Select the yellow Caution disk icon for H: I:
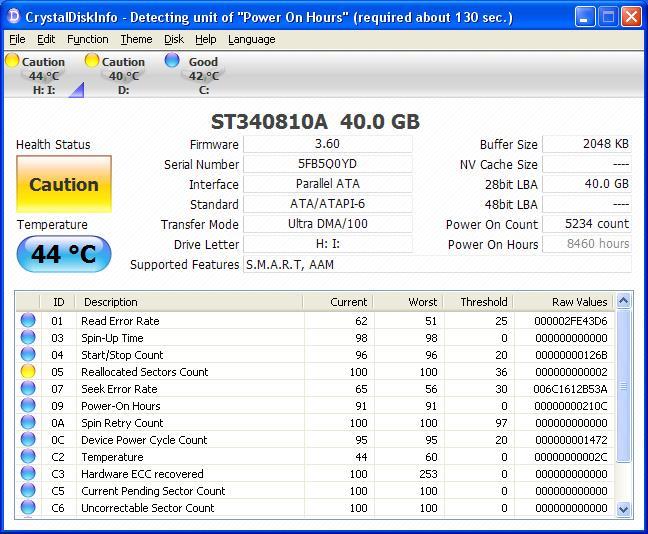This screenshot has height=534, width=648. 12,60
